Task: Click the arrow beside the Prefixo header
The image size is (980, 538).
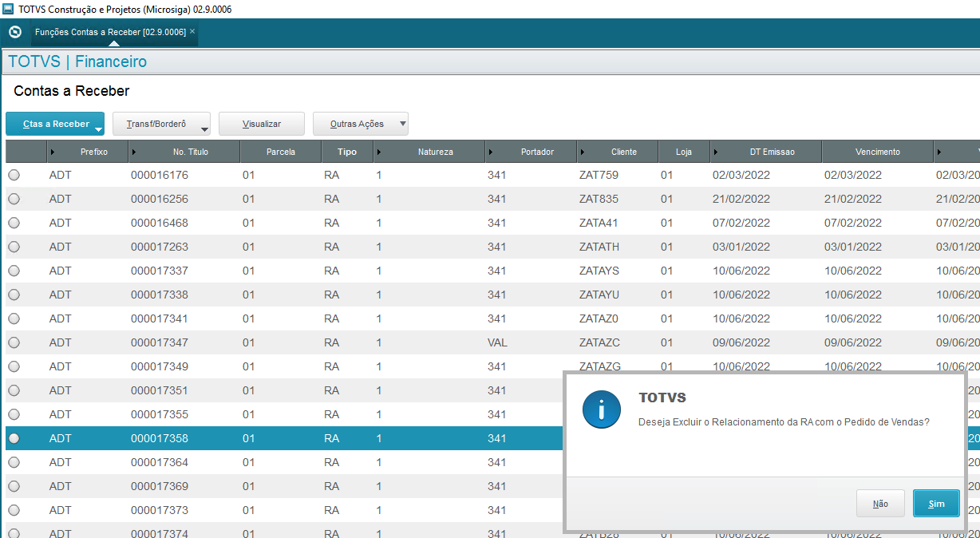Action: (x=53, y=152)
